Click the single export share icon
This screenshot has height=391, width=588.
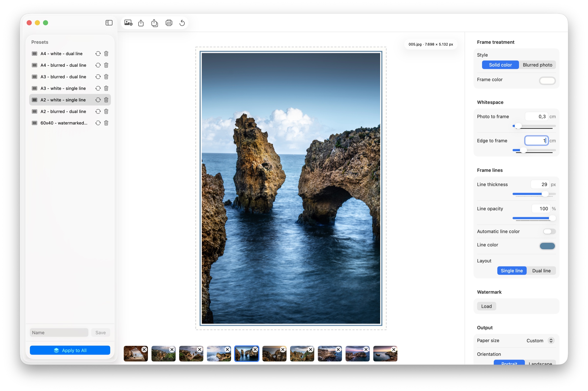[141, 23]
